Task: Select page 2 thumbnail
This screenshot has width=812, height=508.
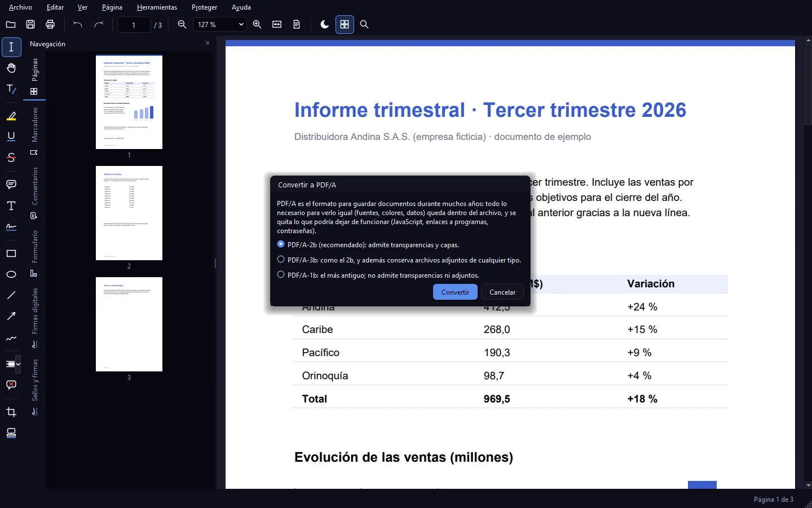Action: pos(129,213)
